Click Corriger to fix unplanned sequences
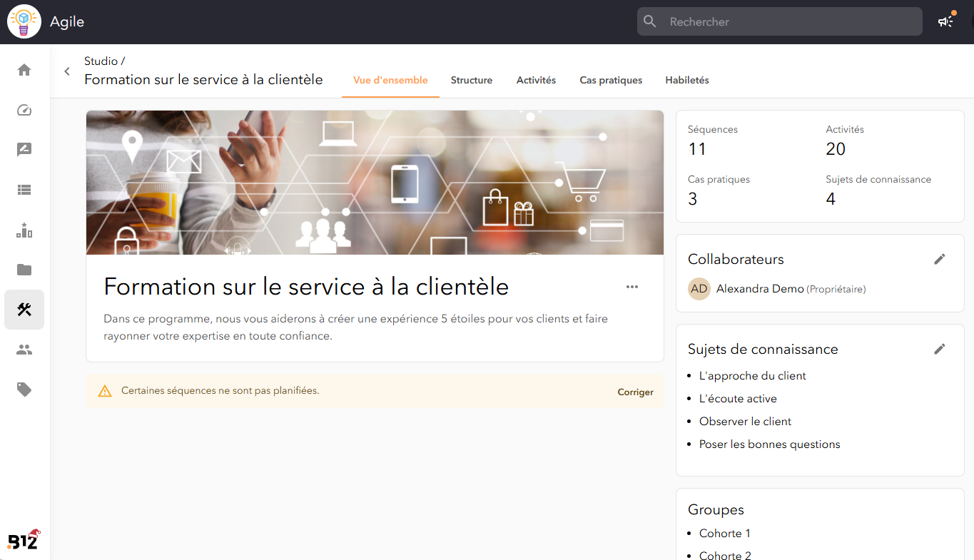 tap(635, 392)
